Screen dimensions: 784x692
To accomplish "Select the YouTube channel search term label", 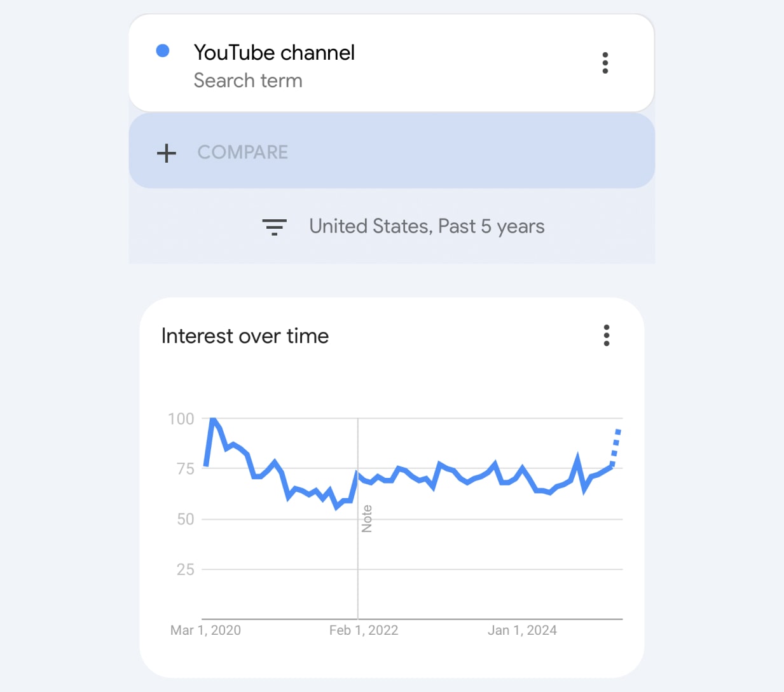I will pyautogui.click(x=274, y=53).
